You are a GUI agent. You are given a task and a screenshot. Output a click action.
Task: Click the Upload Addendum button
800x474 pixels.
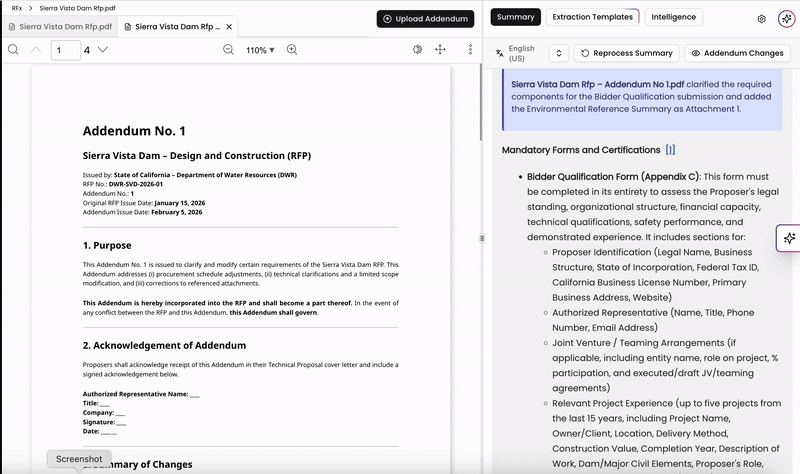click(x=426, y=19)
